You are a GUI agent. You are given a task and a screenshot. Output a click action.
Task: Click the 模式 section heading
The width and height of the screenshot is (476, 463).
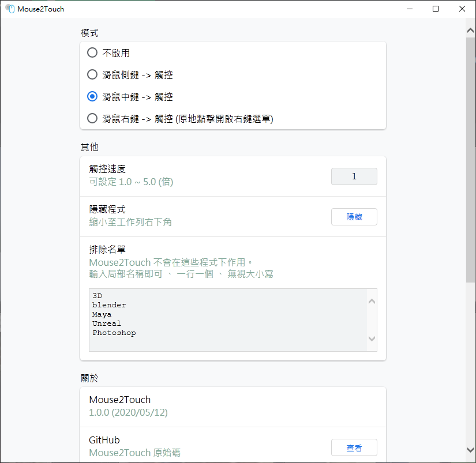tap(89, 33)
